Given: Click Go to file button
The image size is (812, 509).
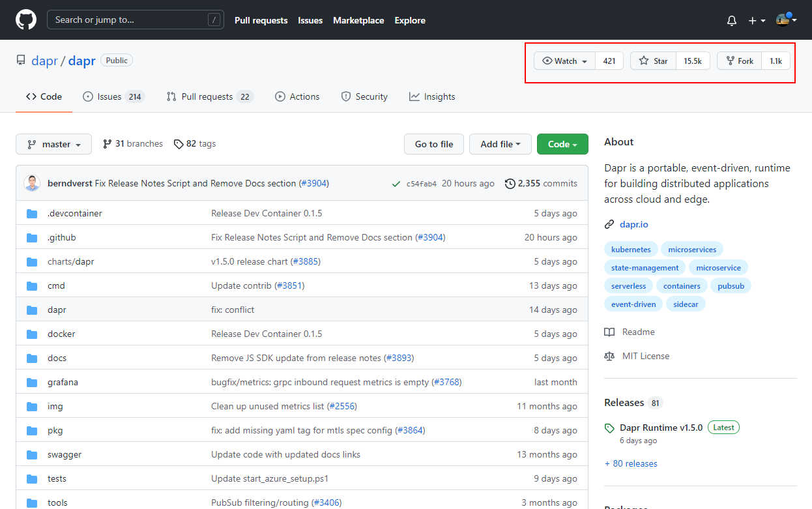Looking at the screenshot, I should (434, 144).
